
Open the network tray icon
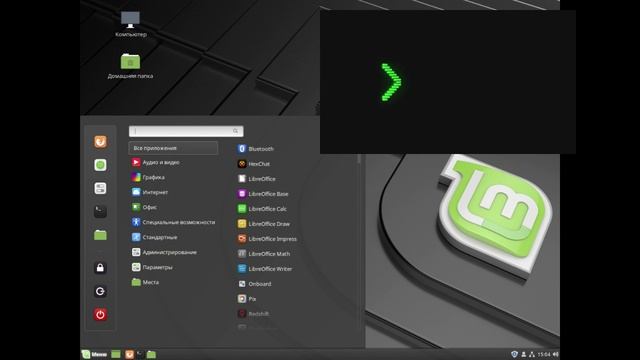pos(532,354)
